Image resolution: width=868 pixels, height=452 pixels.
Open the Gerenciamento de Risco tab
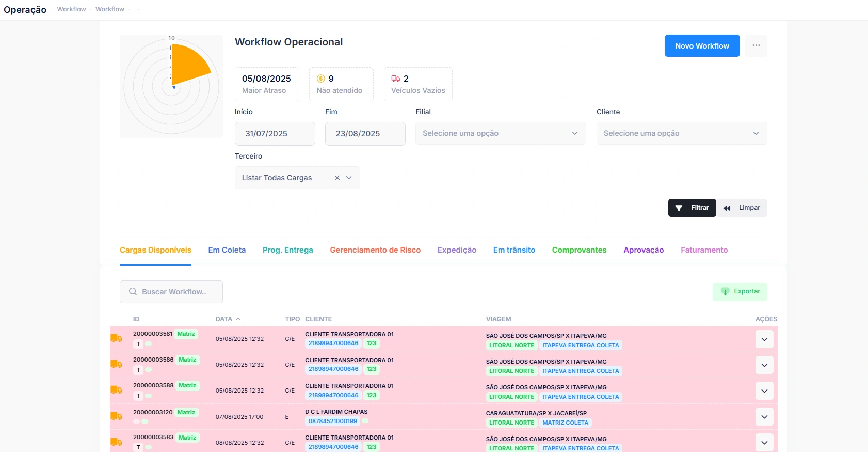tap(375, 250)
